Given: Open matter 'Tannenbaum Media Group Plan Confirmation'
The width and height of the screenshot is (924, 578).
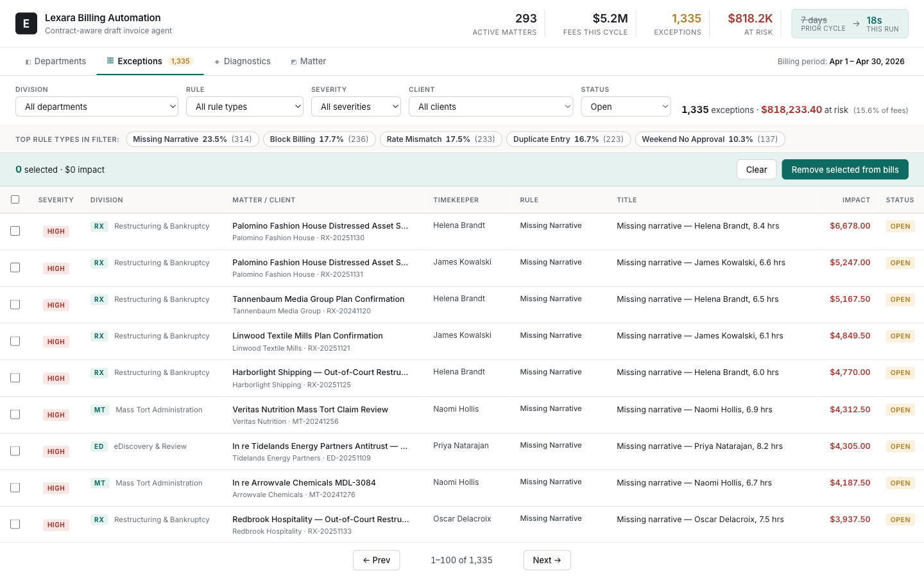Looking at the screenshot, I should point(318,299).
